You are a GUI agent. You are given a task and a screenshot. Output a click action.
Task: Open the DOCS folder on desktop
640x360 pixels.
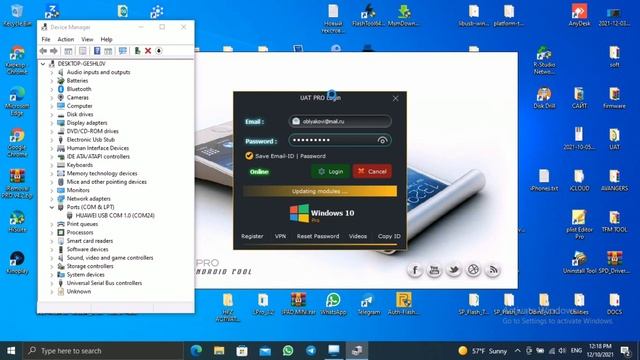(x=614, y=304)
